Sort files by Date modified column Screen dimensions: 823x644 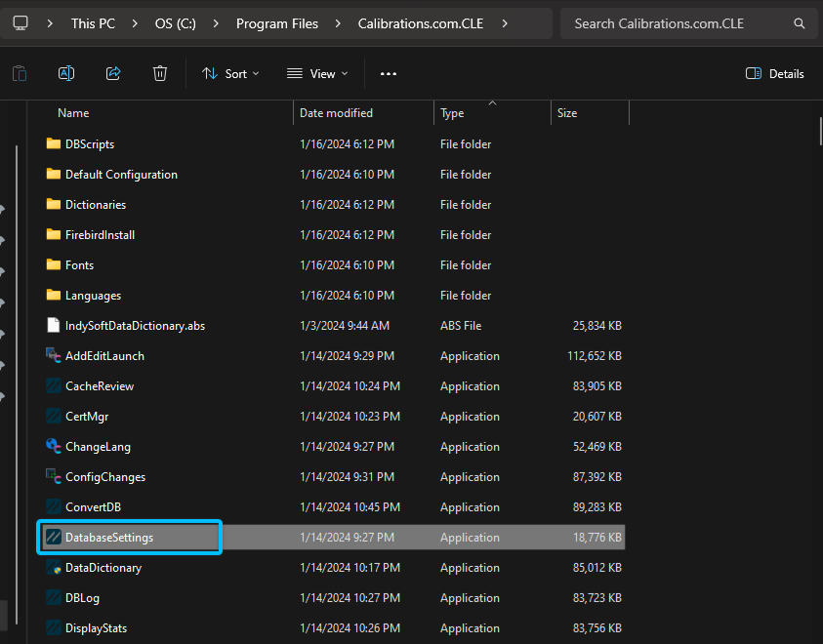coord(336,113)
